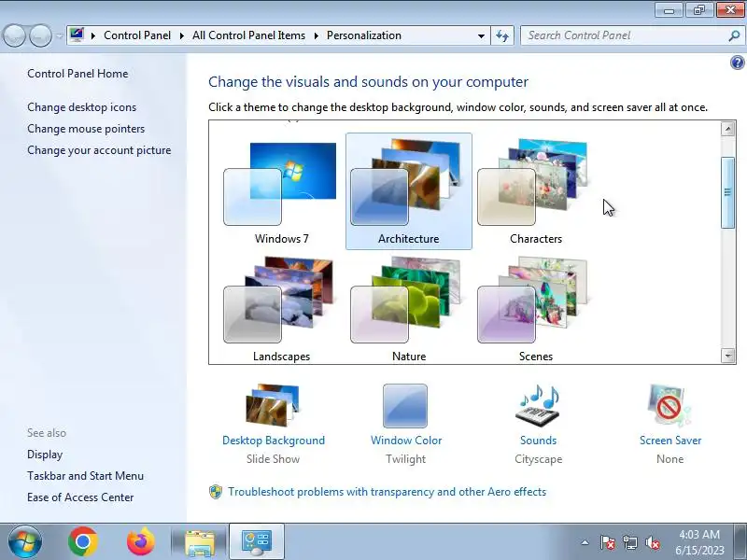Select the Characters theme
The height and width of the screenshot is (560, 747).
pos(535,192)
